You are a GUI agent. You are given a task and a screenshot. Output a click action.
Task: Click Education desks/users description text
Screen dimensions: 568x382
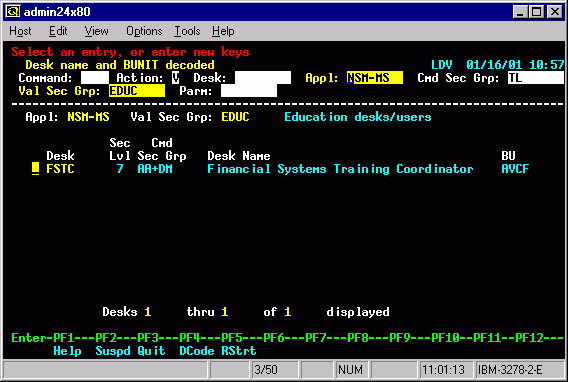pyautogui.click(x=358, y=117)
